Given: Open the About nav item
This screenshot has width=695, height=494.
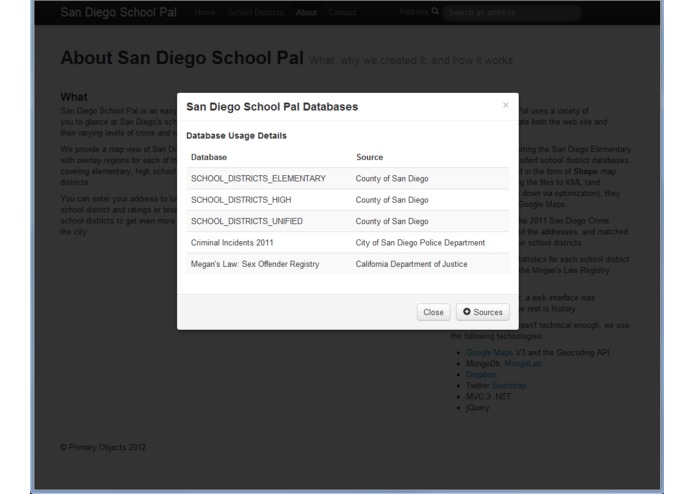Looking at the screenshot, I should pyautogui.click(x=306, y=12).
